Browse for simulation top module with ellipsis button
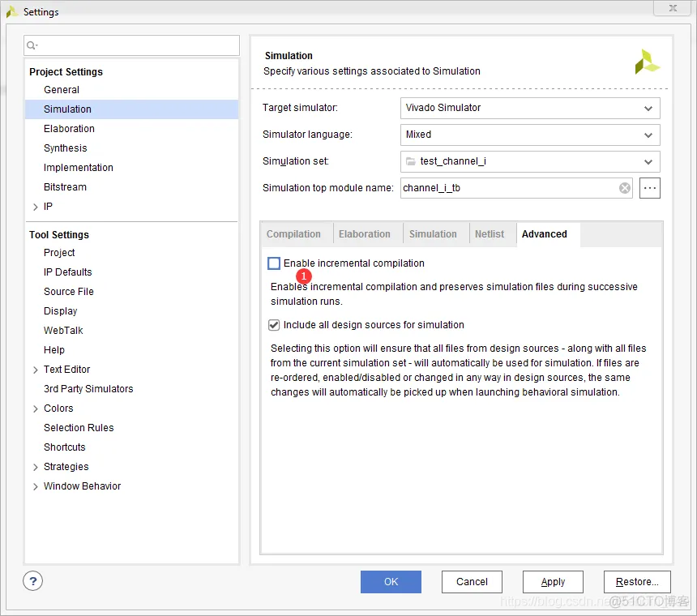This screenshot has width=697, height=616. pyautogui.click(x=649, y=188)
